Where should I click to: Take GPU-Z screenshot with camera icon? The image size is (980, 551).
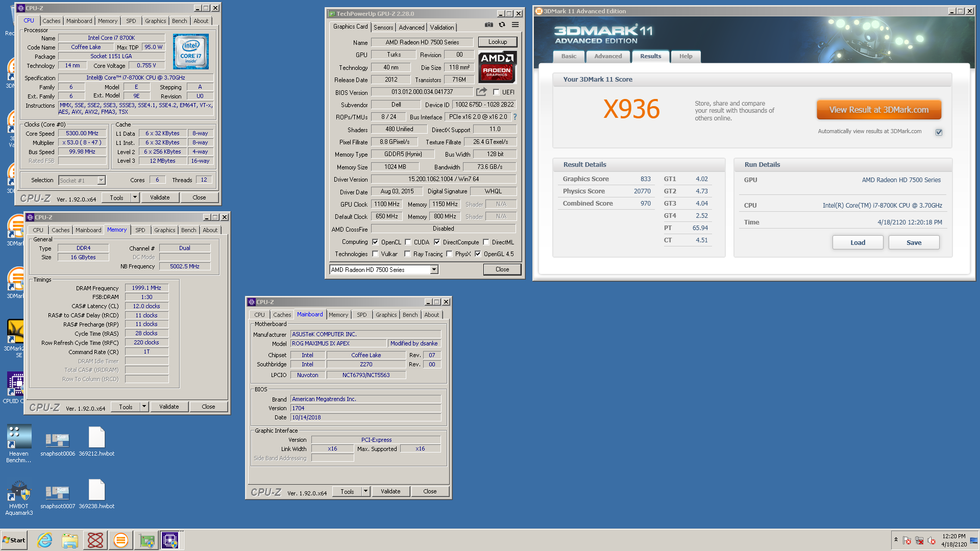click(488, 24)
